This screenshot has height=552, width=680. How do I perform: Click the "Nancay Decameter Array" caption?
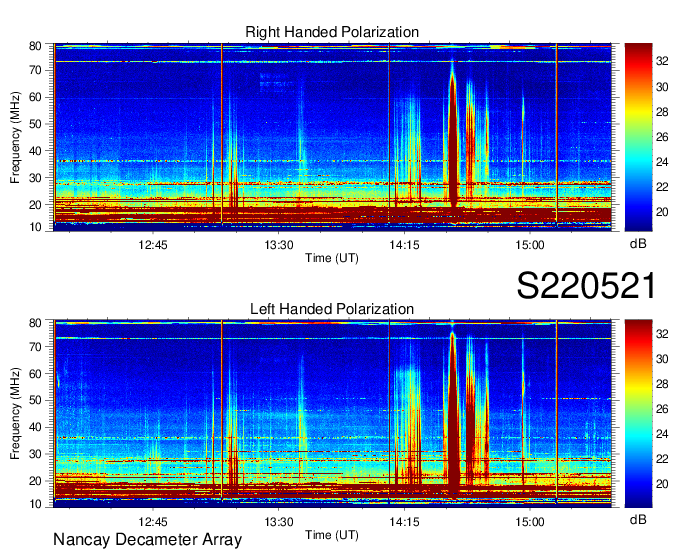coord(147,540)
